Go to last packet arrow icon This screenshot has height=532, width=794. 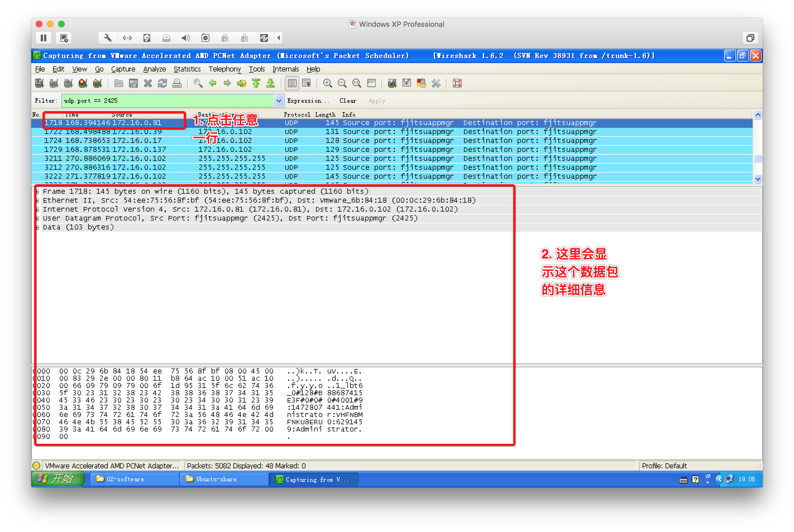[x=271, y=83]
